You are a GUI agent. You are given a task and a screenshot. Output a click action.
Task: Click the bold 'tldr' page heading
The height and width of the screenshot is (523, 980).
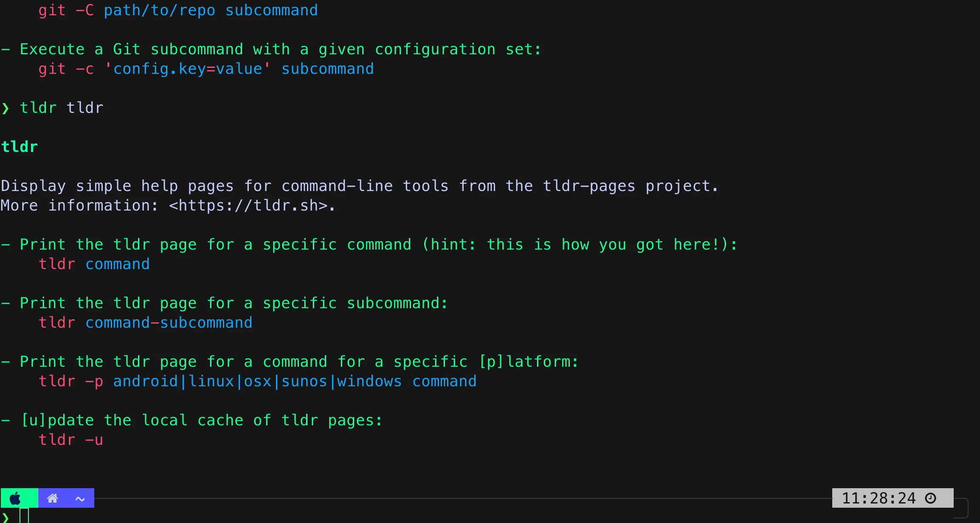coord(20,147)
